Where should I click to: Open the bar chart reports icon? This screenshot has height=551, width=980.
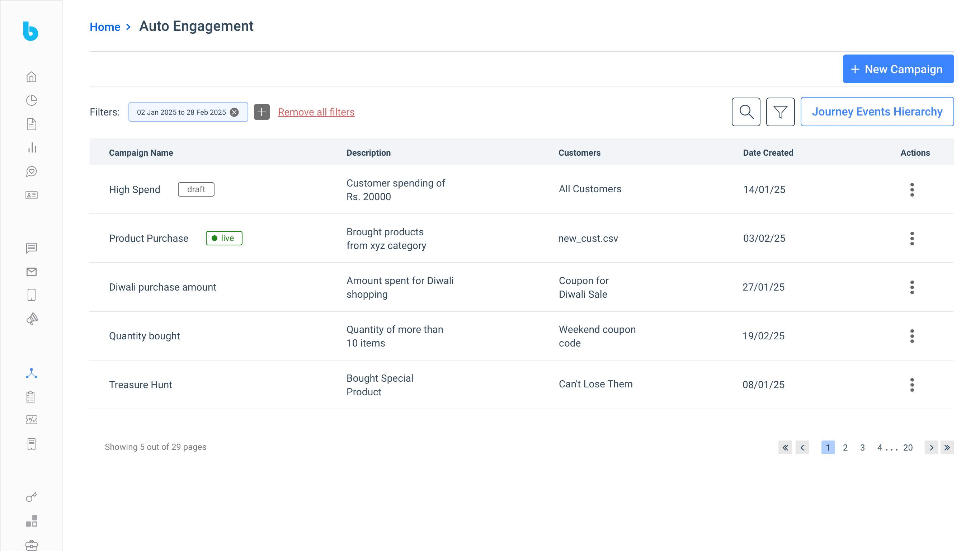pos(32,148)
